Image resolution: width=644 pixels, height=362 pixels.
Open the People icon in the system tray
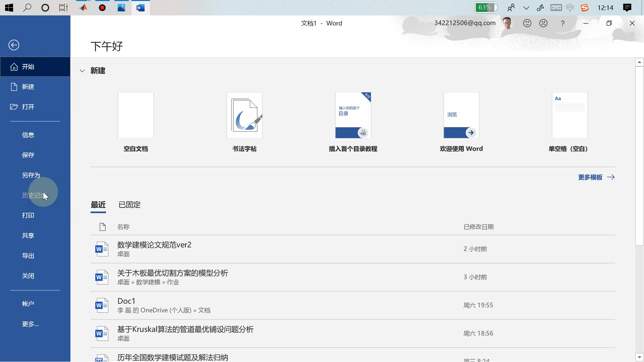click(511, 8)
